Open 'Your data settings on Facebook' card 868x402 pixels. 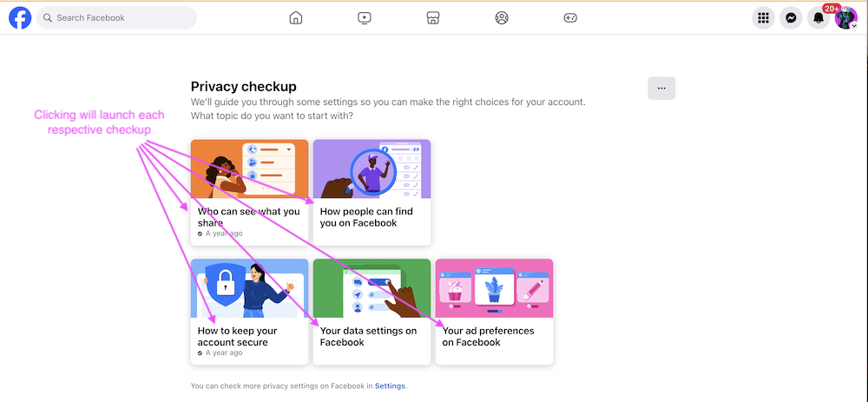click(x=372, y=337)
